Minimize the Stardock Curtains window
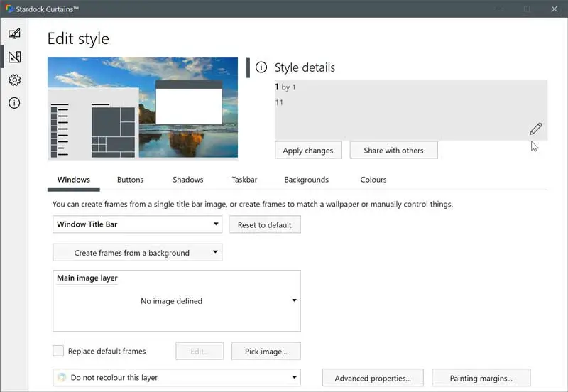Screen dimensions: 568x392 500,9
